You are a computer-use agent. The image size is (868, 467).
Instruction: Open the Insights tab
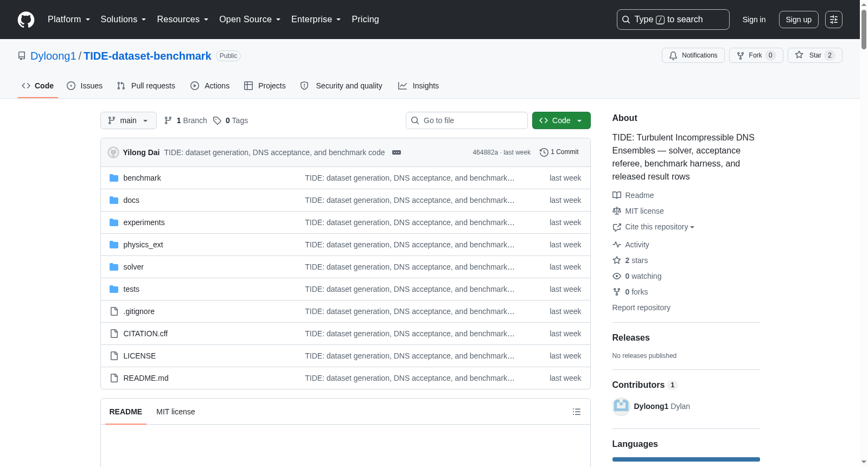pyautogui.click(x=418, y=86)
